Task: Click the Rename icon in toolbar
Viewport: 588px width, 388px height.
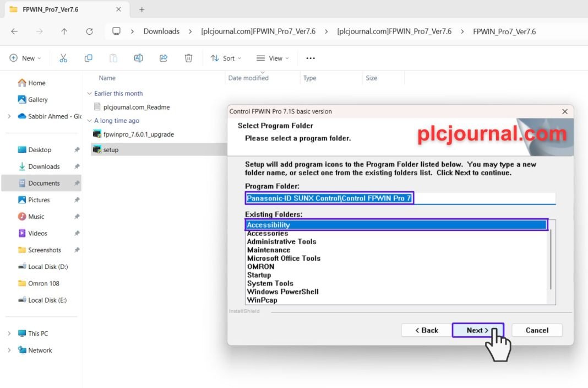Action: click(138, 58)
